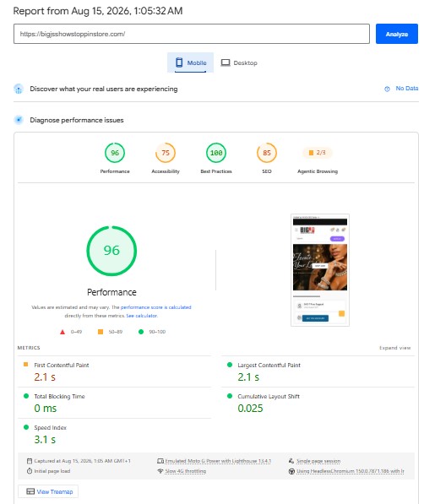Viewport: 424px width, 504px height.
Task: Click the Using HeadlessChromium text
Action: 350,471
